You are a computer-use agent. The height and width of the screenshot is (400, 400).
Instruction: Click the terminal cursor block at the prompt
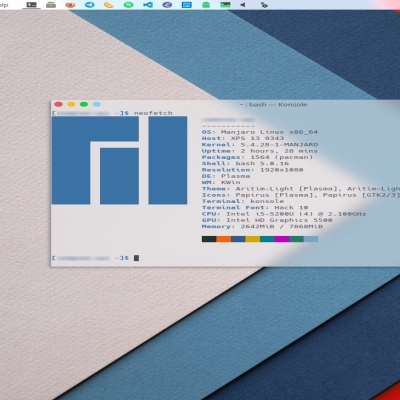click(x=136, y=258)
